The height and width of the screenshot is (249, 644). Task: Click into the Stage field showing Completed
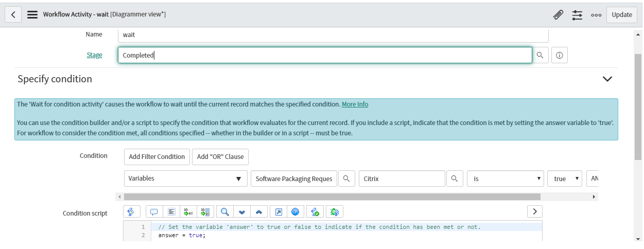[325, 55]
